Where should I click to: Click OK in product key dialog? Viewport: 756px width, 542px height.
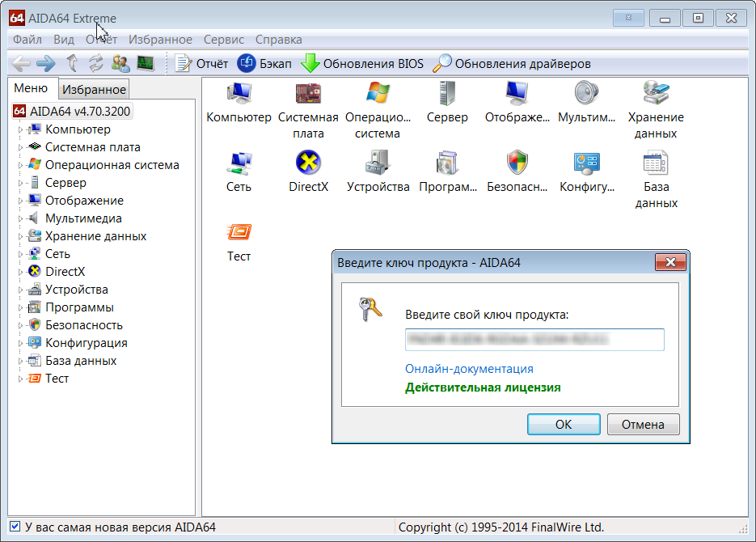pos(564,425)
